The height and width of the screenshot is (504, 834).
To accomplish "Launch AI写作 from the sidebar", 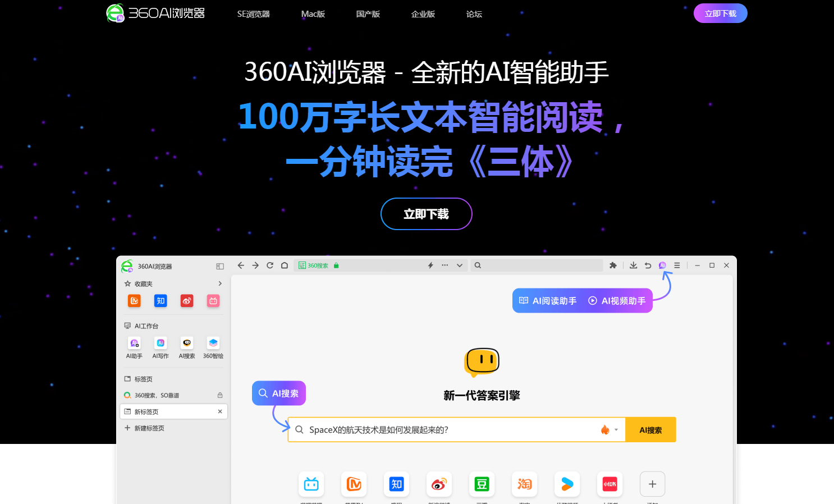I will (161, 343).
